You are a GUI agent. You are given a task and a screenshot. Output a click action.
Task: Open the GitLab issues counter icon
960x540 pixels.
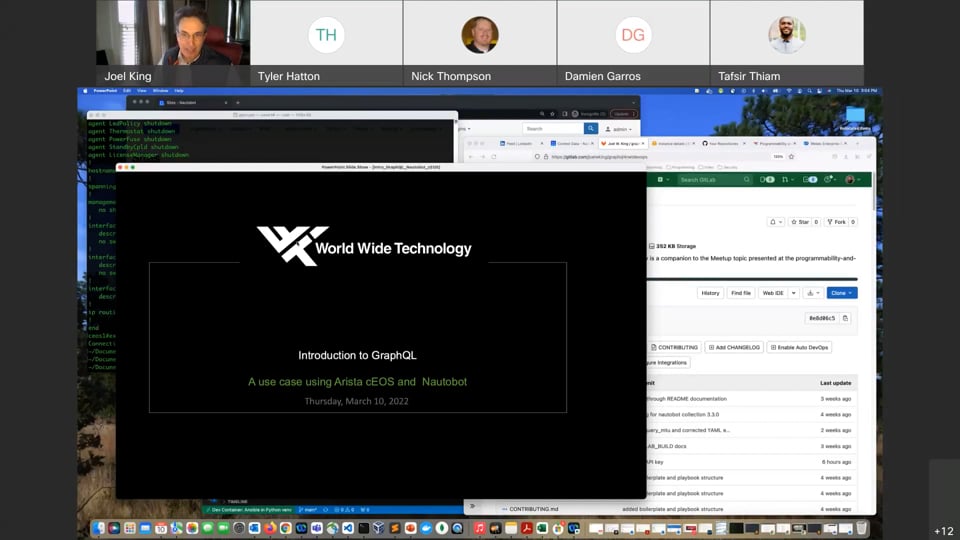coord(767,180)
